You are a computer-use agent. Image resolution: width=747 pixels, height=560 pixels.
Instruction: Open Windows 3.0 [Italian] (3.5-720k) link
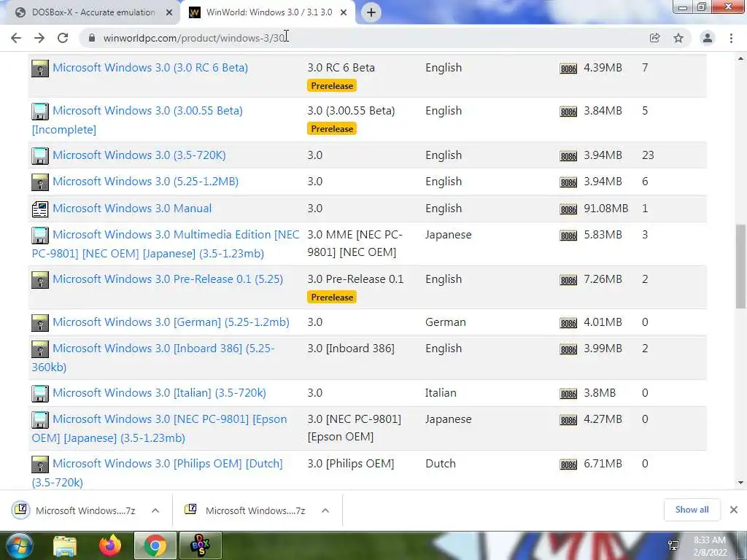point(159,393)
